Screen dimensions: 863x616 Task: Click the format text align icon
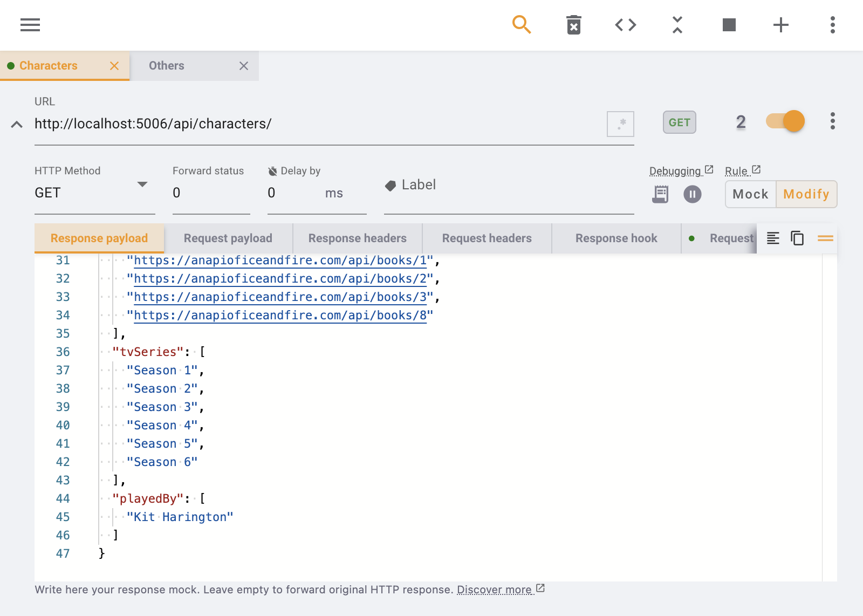click(x=773, y=238)
